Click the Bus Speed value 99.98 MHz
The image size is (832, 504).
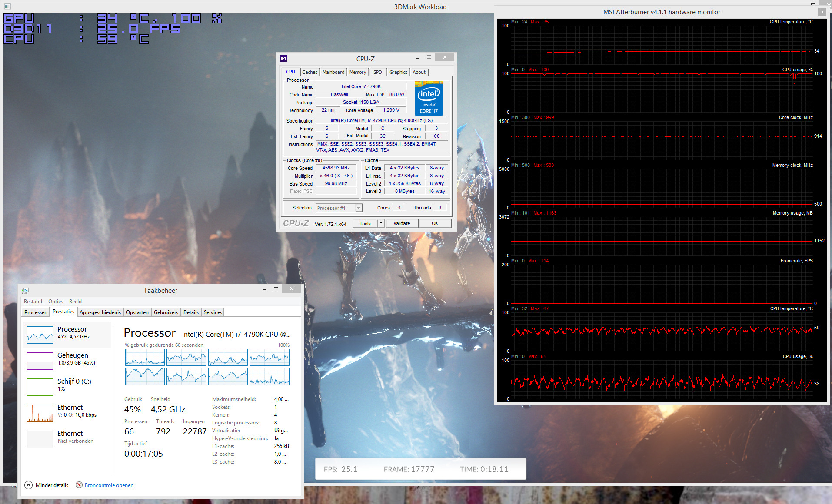(x=336, y=184)
